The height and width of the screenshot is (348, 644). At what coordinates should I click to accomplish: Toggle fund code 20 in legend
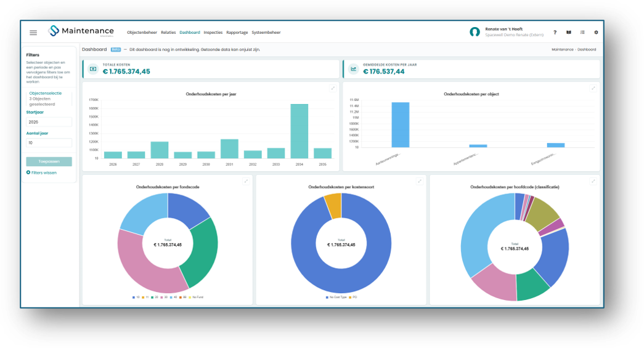tap(155, 297)
